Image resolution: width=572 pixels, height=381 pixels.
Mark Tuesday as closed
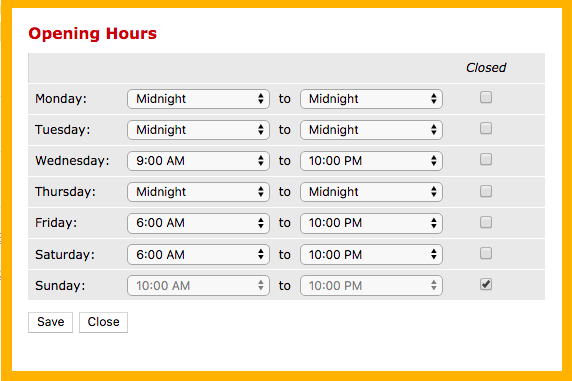[486, 128]
